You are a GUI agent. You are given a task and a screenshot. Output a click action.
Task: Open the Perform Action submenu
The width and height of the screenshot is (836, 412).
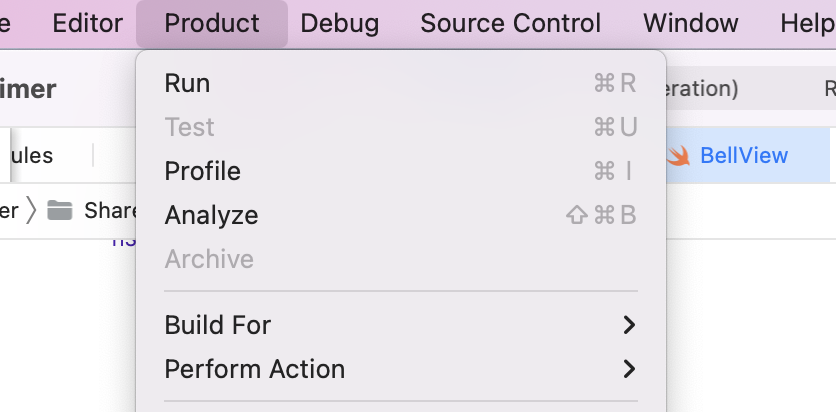(254, 369)
